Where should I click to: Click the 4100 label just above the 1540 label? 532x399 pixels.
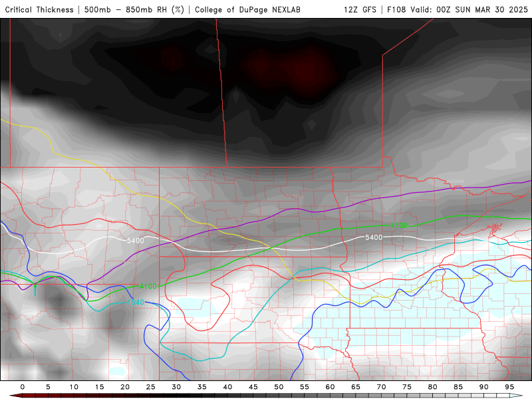point(148,287)
